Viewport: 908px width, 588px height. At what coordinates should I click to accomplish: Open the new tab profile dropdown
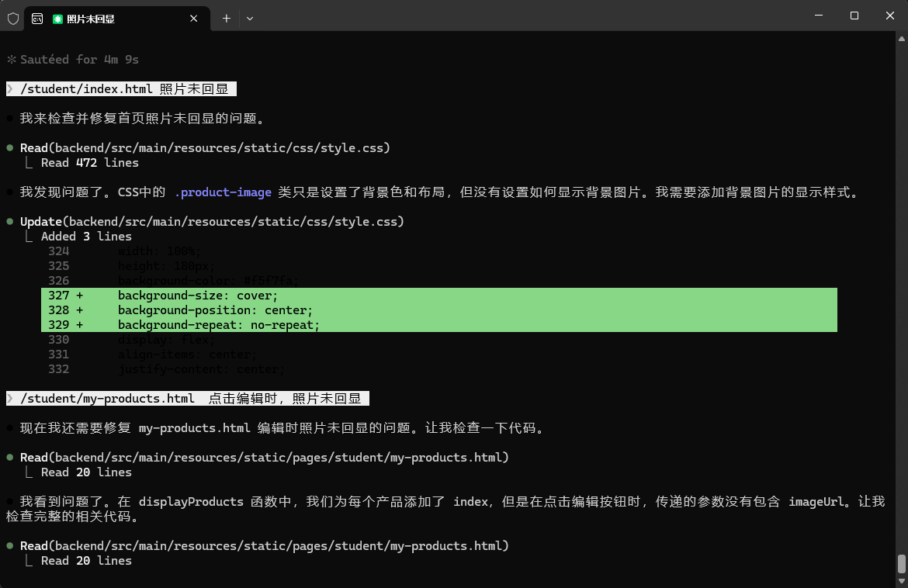click(250, 19)
